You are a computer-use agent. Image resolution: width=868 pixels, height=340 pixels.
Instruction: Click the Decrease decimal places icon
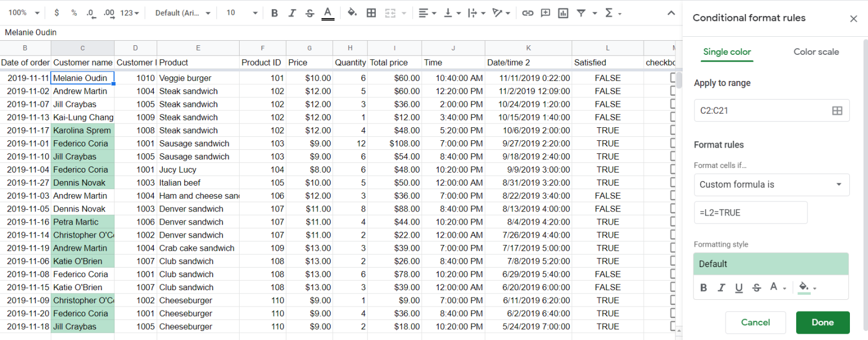92,12
